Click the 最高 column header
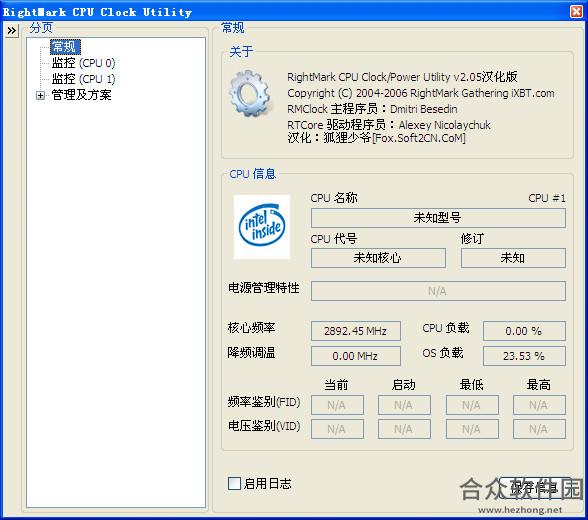 538,385
